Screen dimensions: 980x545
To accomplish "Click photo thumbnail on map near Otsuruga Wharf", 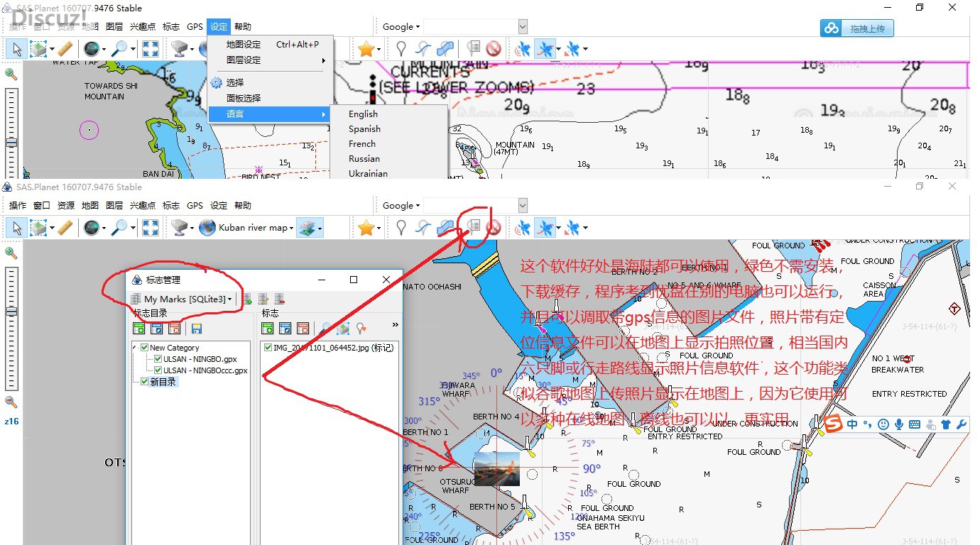I will pyautogui.click(x=496, y=470).
